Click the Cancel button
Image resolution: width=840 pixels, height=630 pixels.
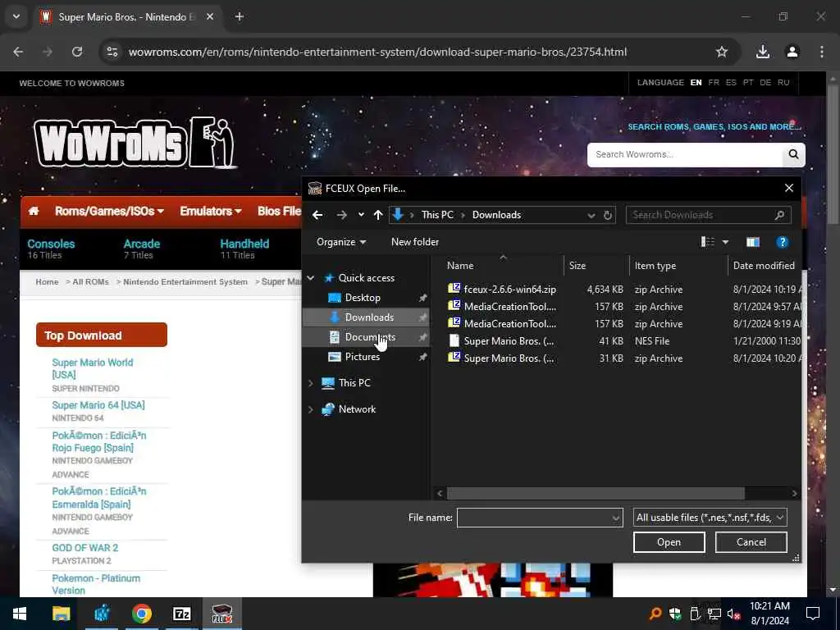(x=751, y=542)
